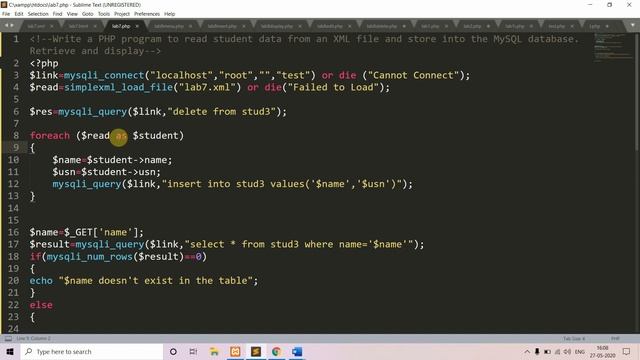Open the Windows Start menu

(x=10, y=352)
